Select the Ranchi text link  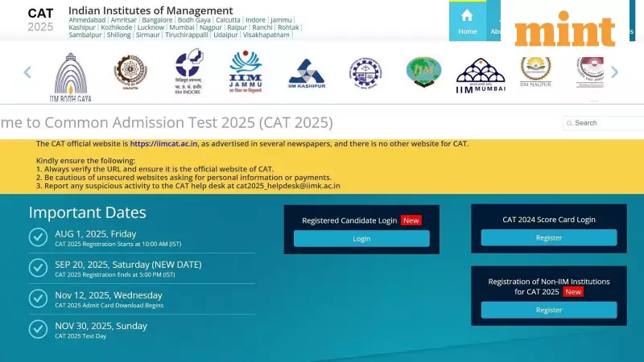click(x=262, y=27)
